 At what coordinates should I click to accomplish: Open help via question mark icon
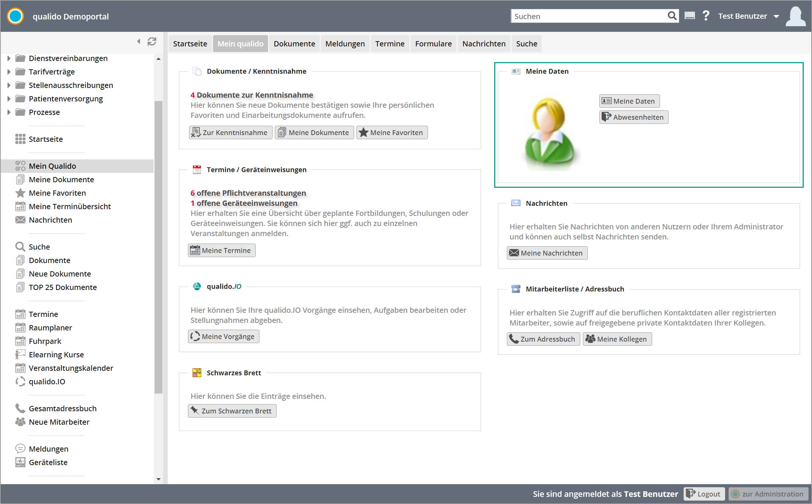coord(706,16)
